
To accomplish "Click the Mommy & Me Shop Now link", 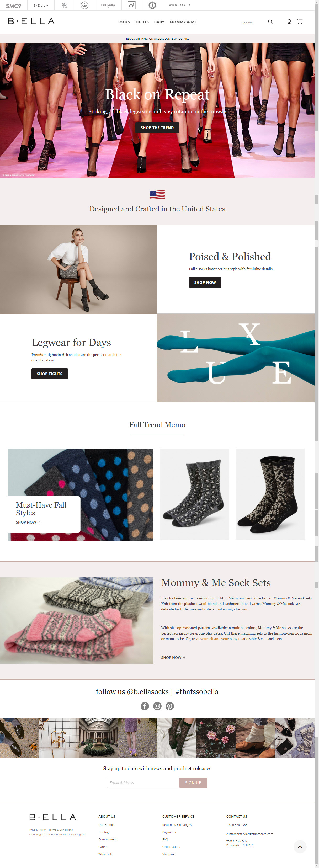I will click(x=173, y=658).
